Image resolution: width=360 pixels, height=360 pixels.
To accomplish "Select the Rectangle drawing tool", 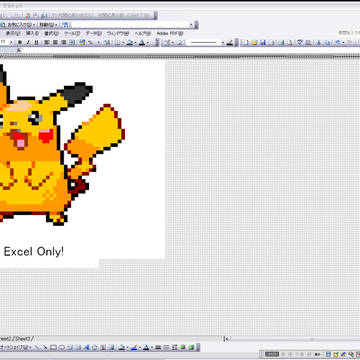I will click(x=54, y=347).
